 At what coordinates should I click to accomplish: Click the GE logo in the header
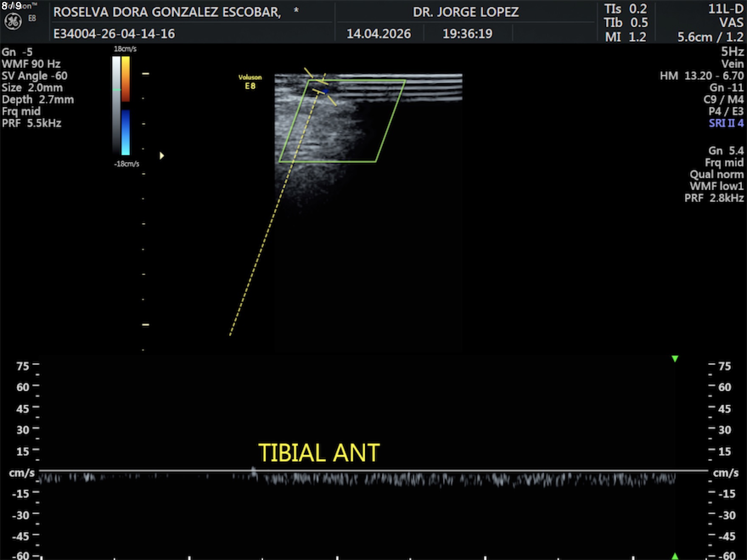point(13,22)
